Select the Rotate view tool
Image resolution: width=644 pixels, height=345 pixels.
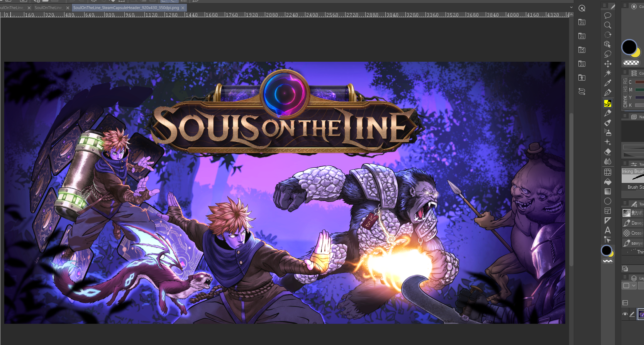[x=608, y=35]
